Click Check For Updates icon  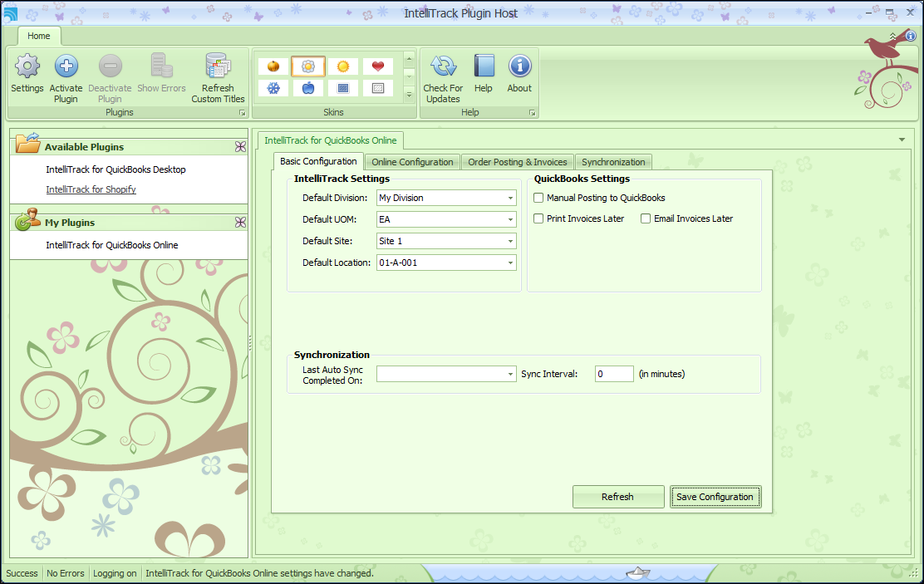(443, 66)
